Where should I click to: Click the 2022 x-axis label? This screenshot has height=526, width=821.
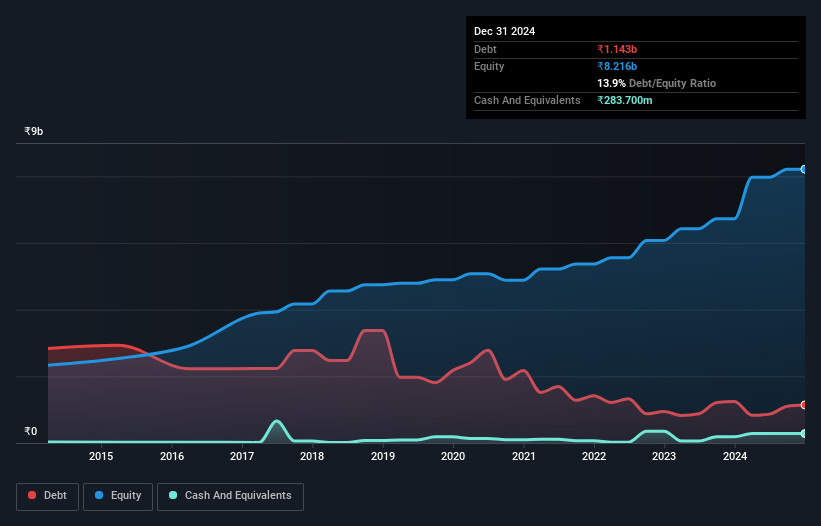pos(594,456)
